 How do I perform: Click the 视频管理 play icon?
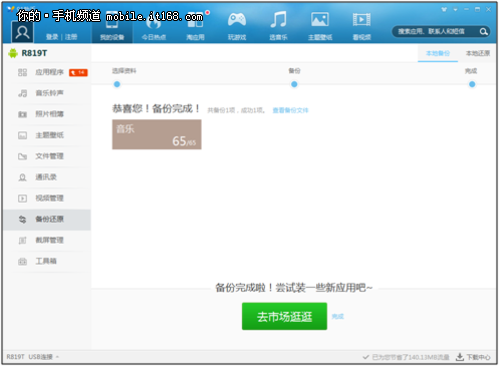pos(22,198)
